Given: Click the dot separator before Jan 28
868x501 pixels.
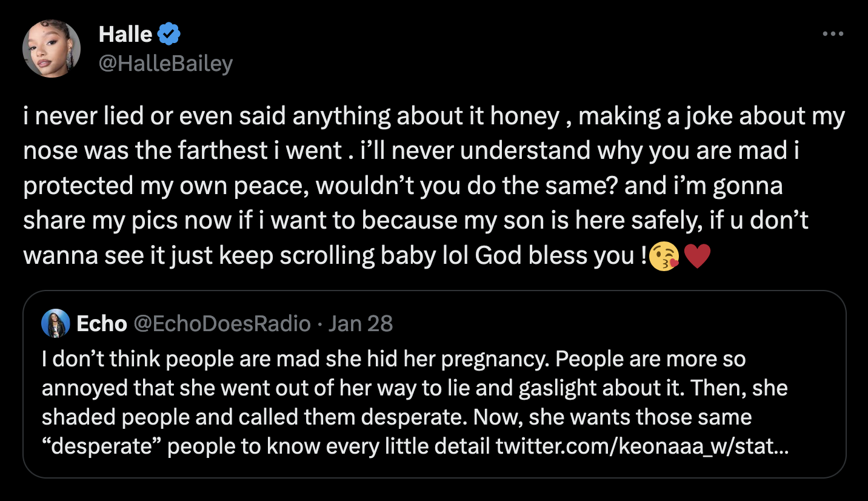Looking at the screenshot, I should (x=321, y=323).
